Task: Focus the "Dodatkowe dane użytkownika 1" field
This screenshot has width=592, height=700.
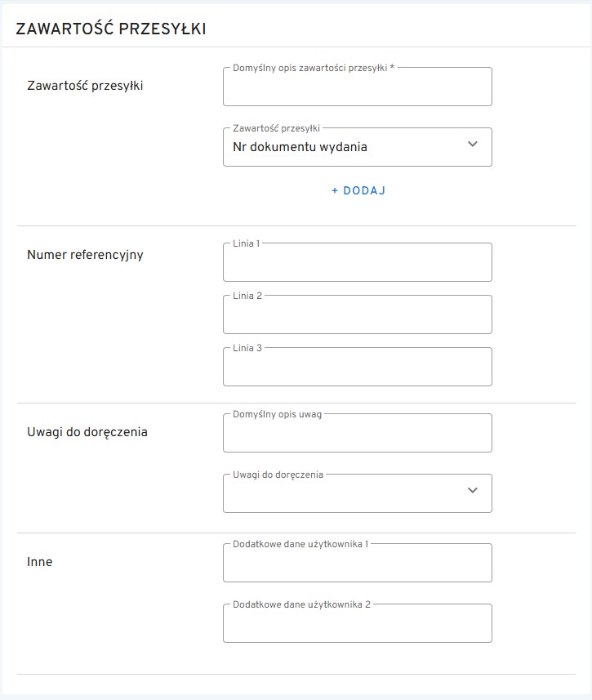Action: coord(357,564)
